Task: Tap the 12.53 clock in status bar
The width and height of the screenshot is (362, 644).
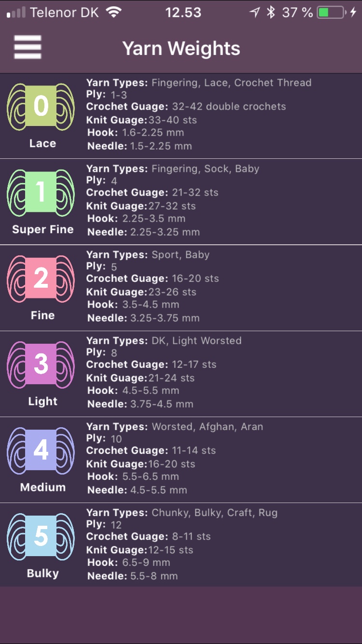Action: (x=183, y=13)
